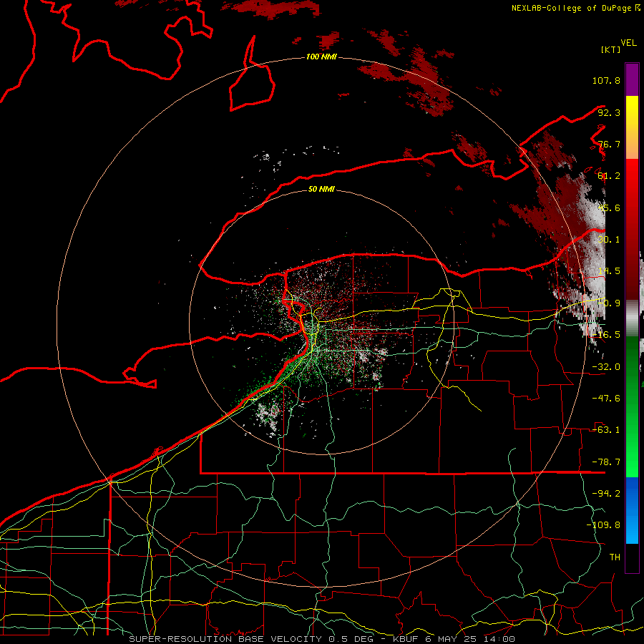Select the -94.2 velocity scale value

[606, 493]
